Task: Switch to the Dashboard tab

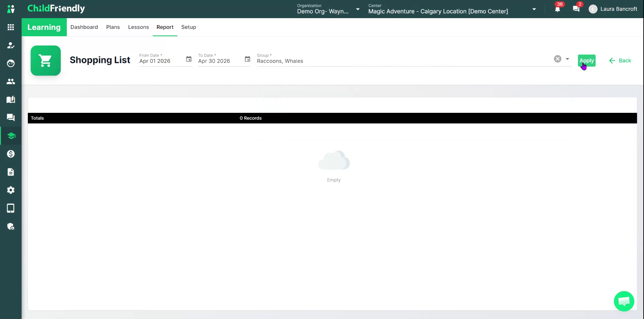Action: (x=84, y=27)
